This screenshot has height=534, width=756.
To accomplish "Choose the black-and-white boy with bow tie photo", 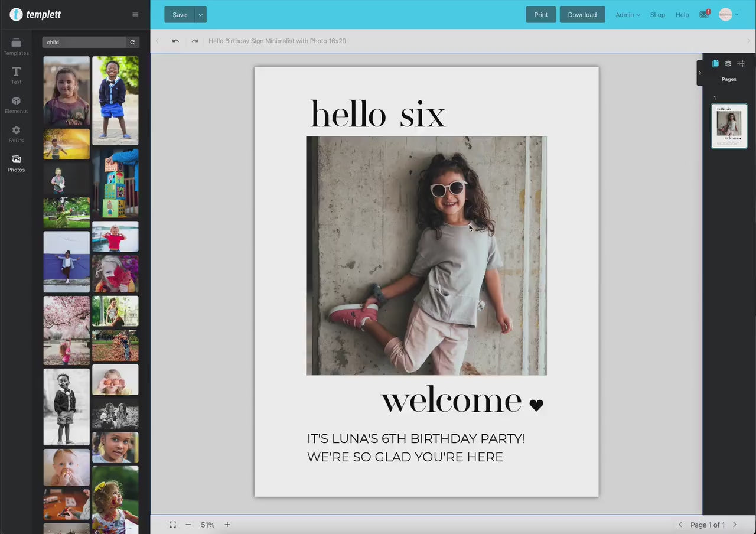I will coord(67,407).
